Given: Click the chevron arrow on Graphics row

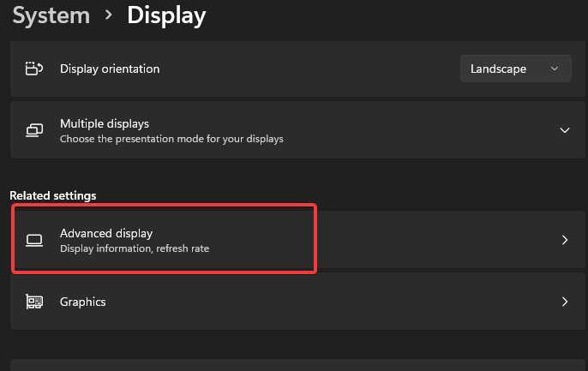Looking at the screenshot, I should point(564,302).
